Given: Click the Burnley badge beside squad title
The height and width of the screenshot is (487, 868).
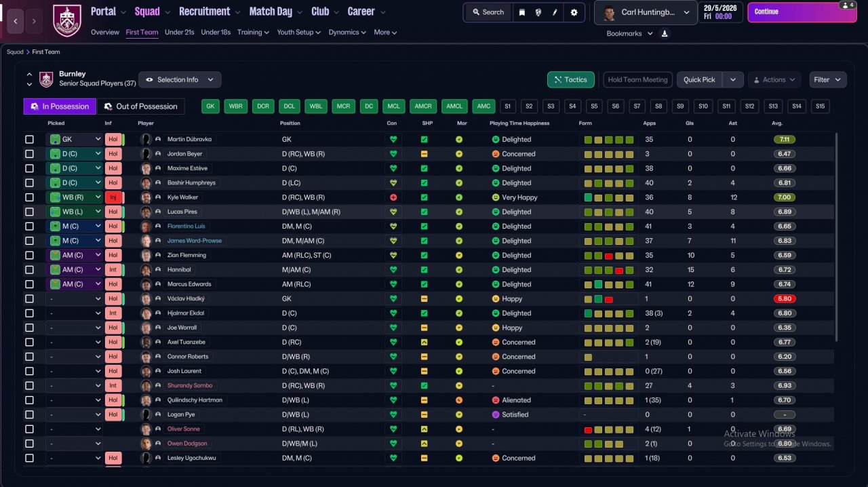Looking at the screenshot, I should (46, 79).
